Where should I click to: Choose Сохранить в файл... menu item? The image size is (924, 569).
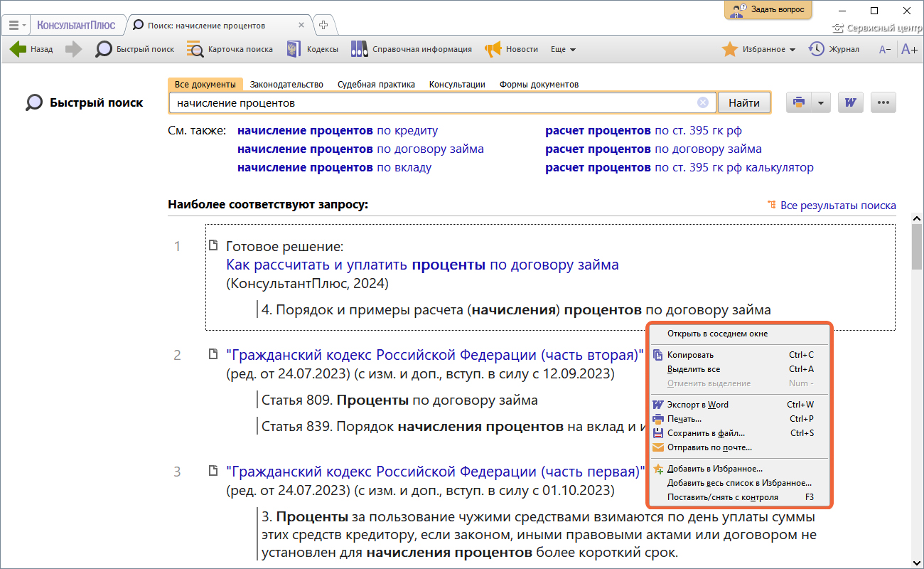pyautogui.click(x=739, y=433)
